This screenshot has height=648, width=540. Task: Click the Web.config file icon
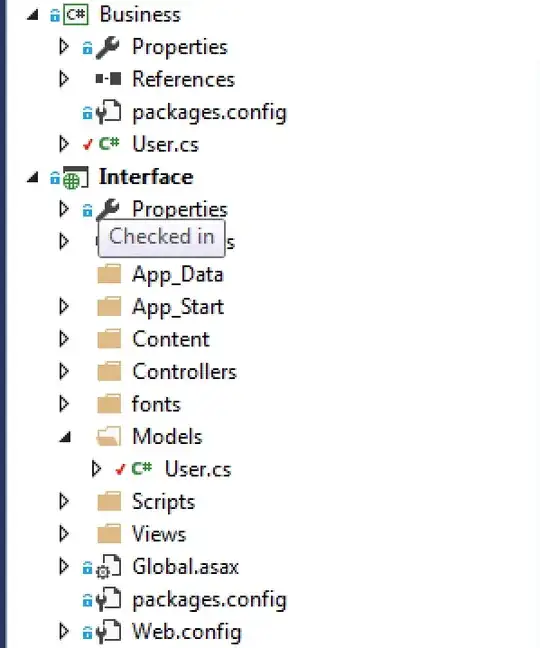(x=108, y=632)
